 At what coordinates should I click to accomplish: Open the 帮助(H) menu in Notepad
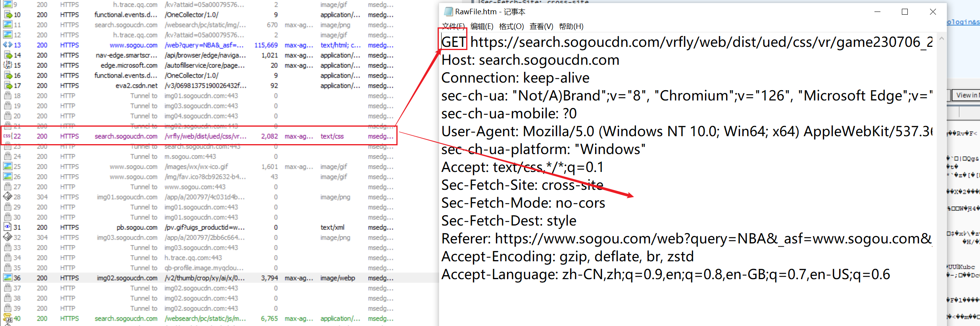coord(571,26)
